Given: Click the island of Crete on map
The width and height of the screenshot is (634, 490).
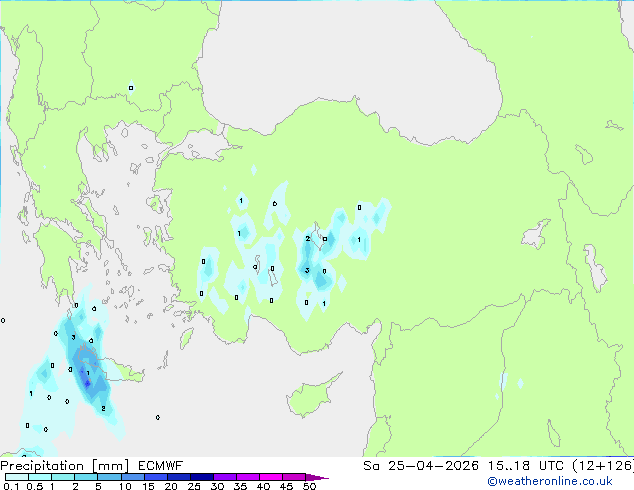Looking at the screenshot, I should [x=111, y=368].
